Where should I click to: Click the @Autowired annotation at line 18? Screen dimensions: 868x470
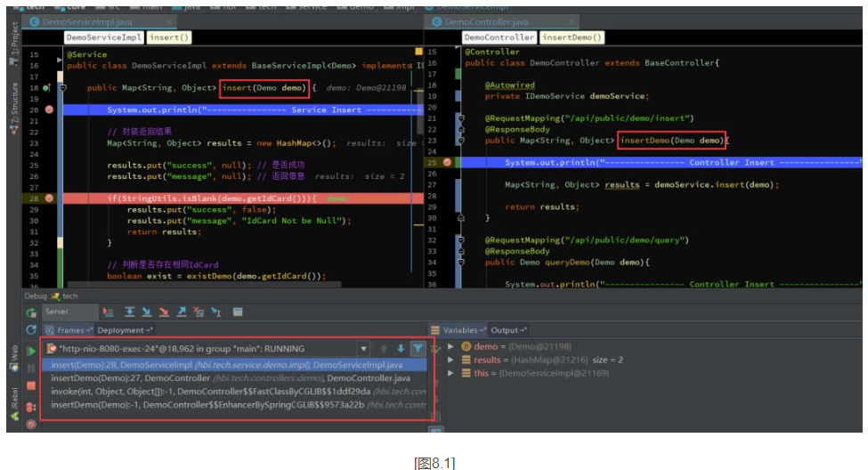coord(510,85)
